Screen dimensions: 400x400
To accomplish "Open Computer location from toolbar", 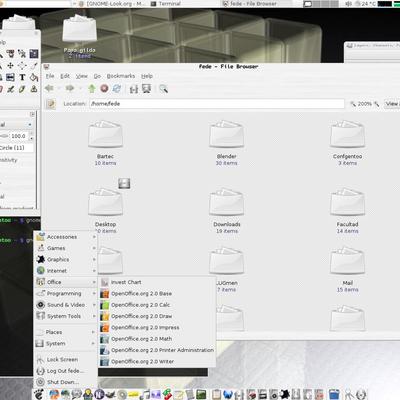I will (146, 89).
